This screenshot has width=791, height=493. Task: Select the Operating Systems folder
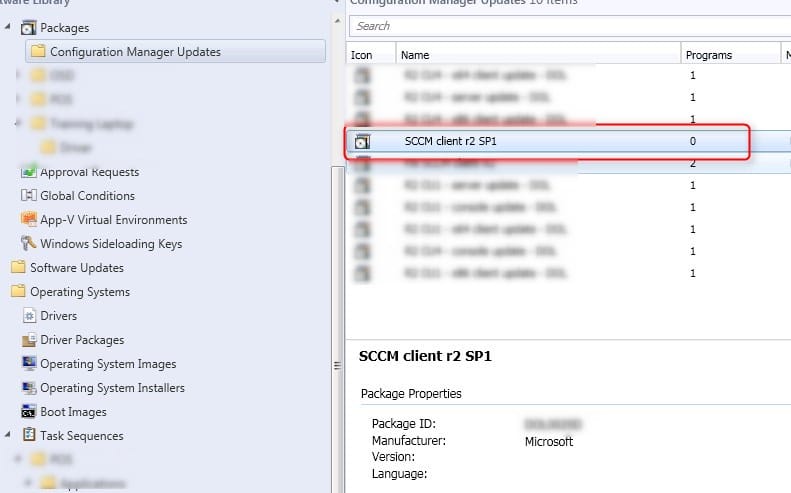pyautogui.click(x=80, y=292)
